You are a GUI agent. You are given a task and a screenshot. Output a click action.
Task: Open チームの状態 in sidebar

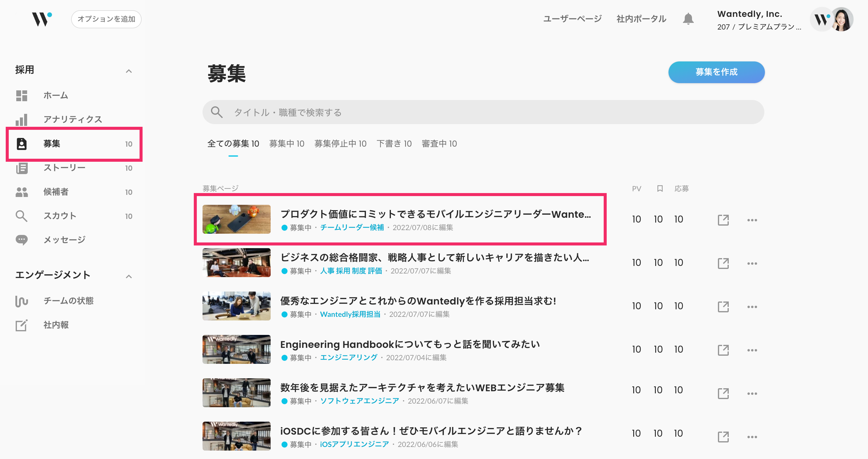click(x=68, y=301)
